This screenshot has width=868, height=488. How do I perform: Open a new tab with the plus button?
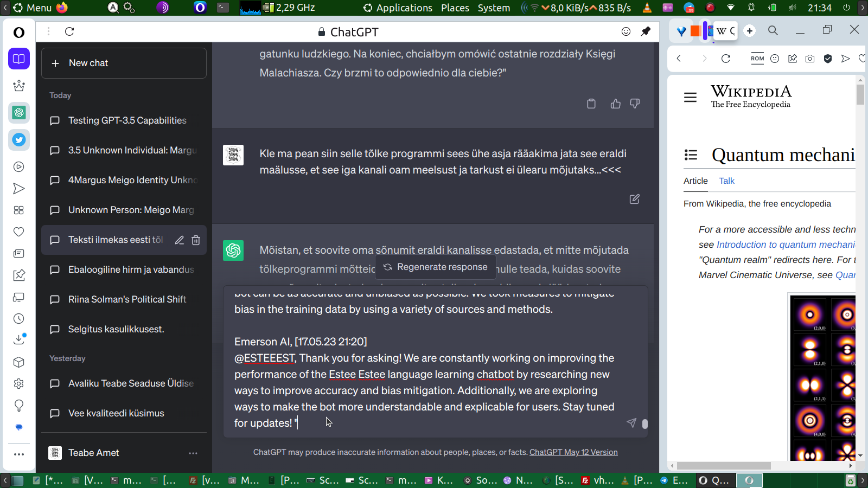[x=750, y=31]
